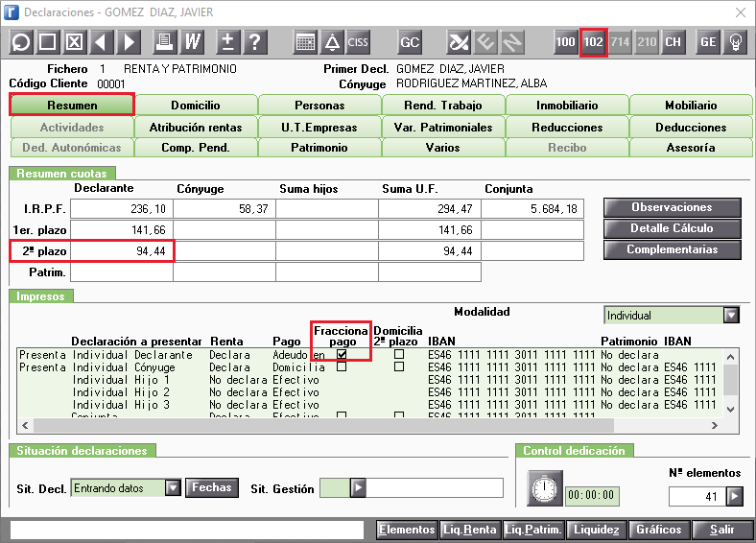Open the CISS toolbar button
The width and height of the screenshot is (756, 543).
pos(358,42)
